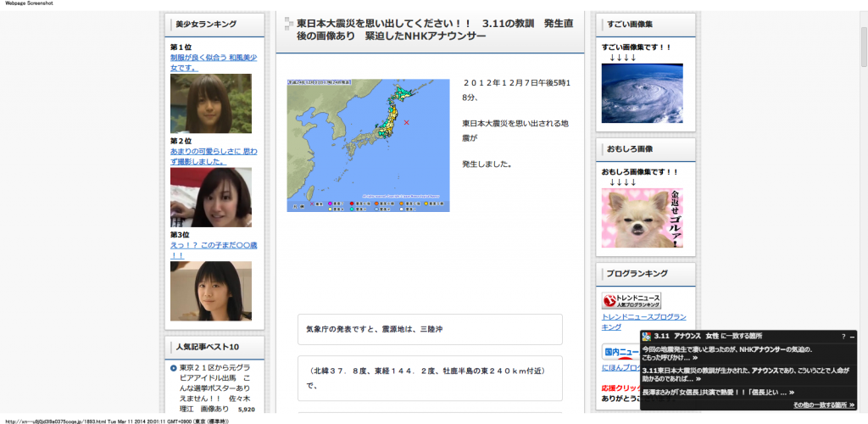
Task: Click the text すごい画像集です!!
Action: click(x=636, y=47)
